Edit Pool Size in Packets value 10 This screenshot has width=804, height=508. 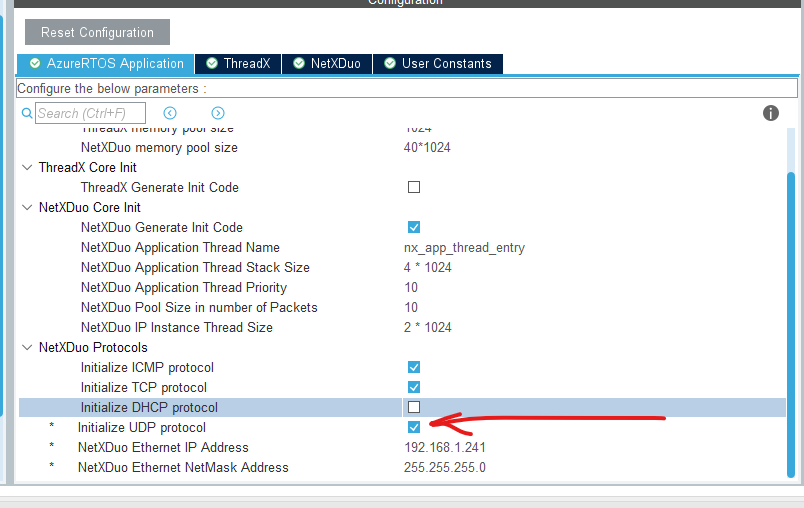coord(411,308)
